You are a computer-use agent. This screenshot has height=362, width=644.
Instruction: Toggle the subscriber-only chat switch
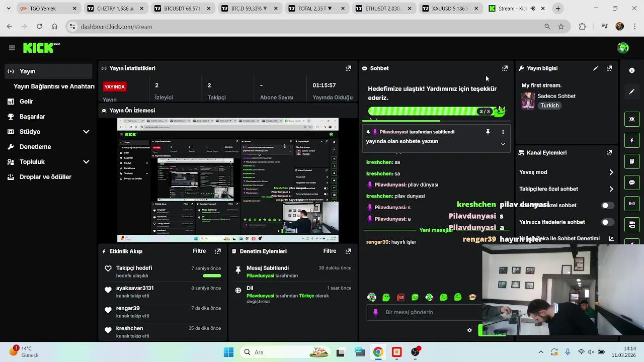coord(608,205)
